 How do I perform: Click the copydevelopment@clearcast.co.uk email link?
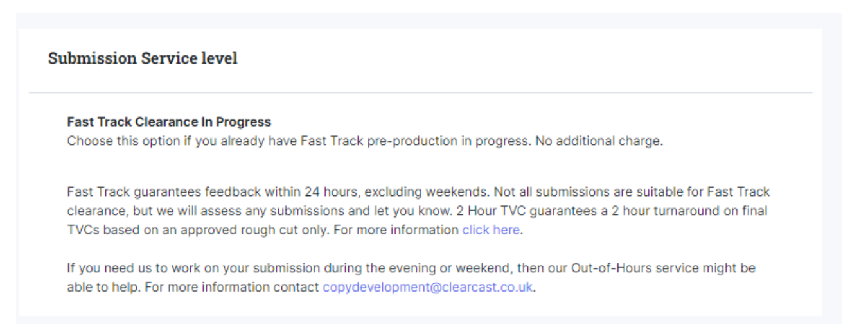click(x=427, y=287)
